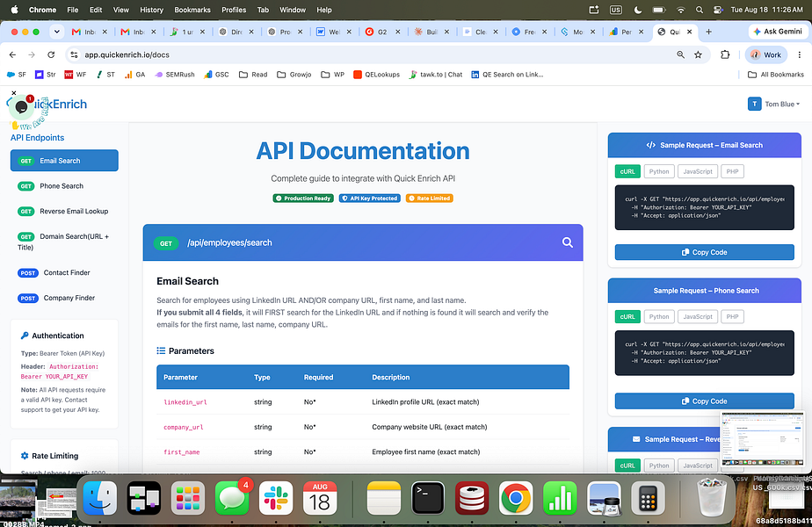812x527 pixels.
Task: Click the browser back arrow
Action: click(x=13, y=54)
